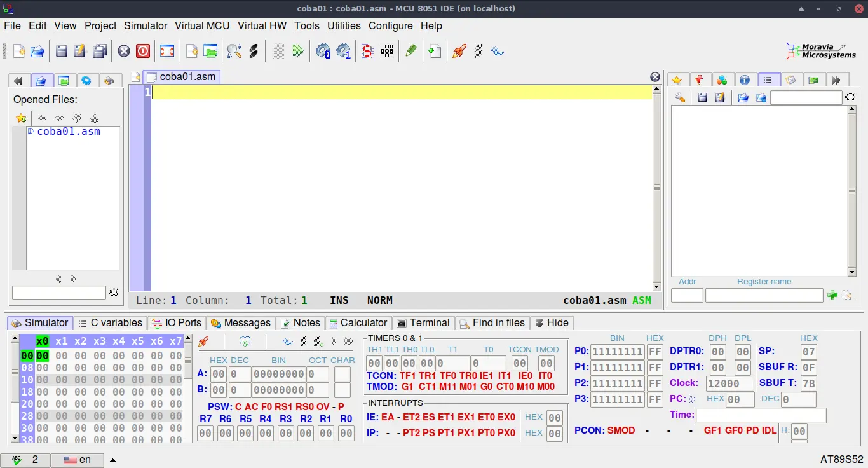Switch to the IO Ports tab
Image resolution: width=868 pixels, height=468 pixels.
click(x=176, y=323)
